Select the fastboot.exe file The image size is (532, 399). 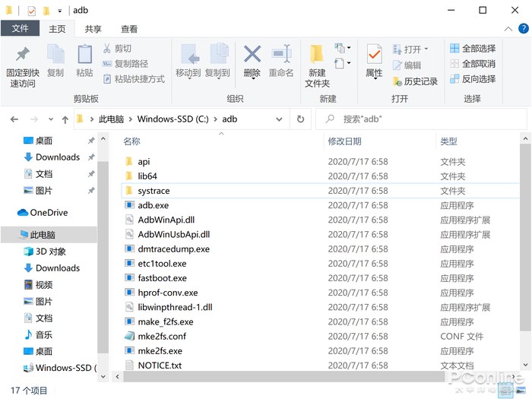(320, 278)
